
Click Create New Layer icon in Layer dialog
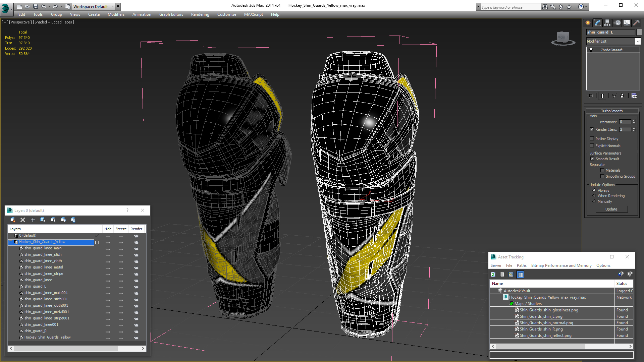click(x=13, y=220)
